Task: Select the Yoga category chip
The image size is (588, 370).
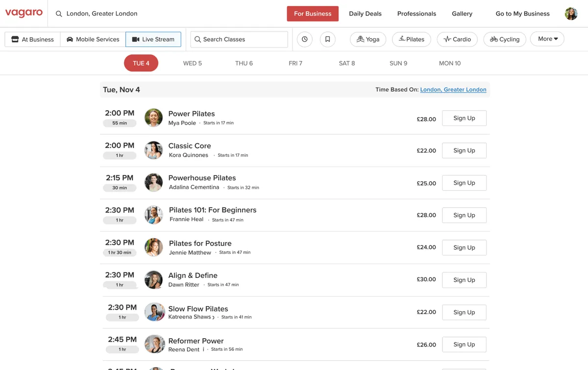Action: 368,39
